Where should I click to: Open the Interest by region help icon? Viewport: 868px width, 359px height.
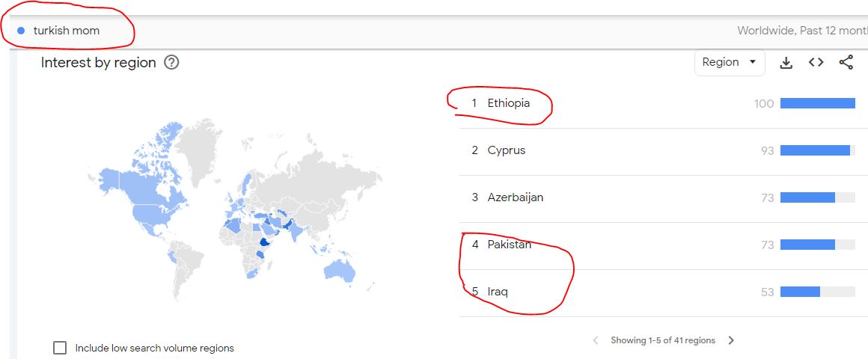(x=171, y=63)
